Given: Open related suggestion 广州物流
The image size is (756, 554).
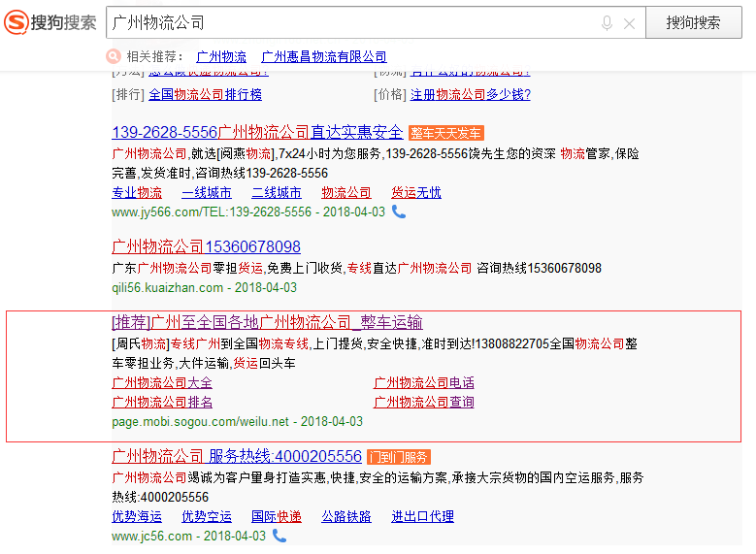Looking at the screenshot, I should point(221,57).
